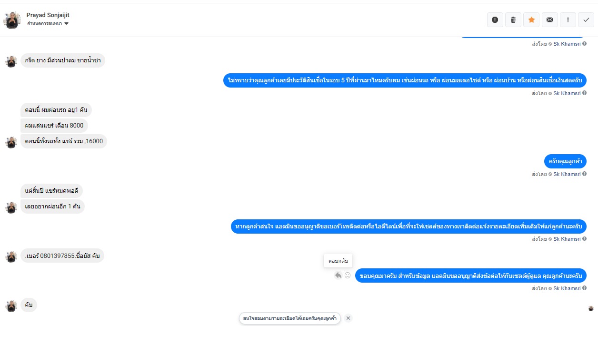Mark the conversation as spam

(495, 20)
